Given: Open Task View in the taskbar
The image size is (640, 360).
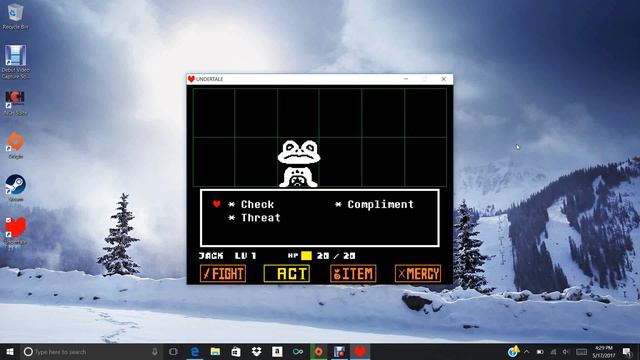Looking at the screenshot, I should point(173,351).
